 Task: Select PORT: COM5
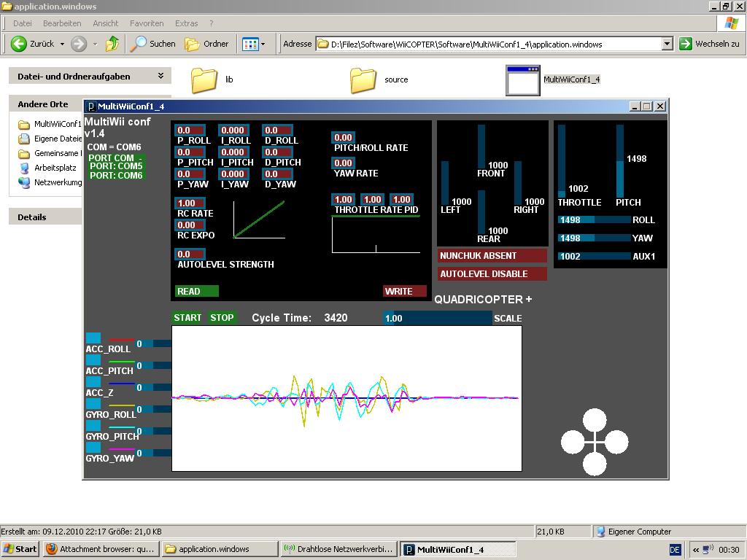(x=116, y=166)
